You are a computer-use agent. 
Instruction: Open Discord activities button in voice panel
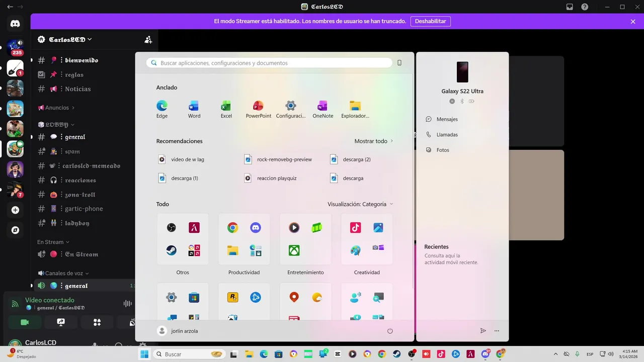click(97, 322)
